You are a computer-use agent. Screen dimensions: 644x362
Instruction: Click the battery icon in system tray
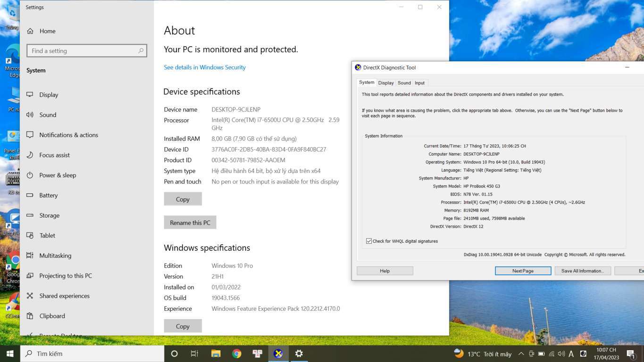click(541, 354)
